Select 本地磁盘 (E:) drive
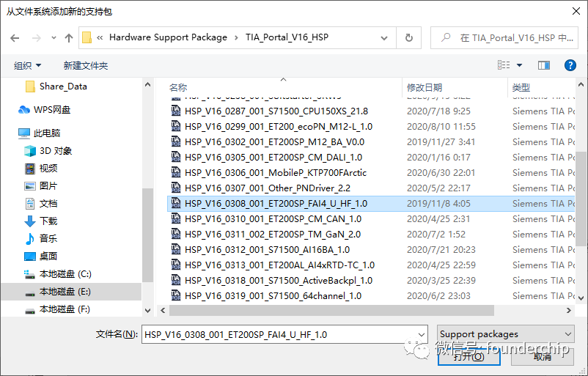 coord(58,292)
